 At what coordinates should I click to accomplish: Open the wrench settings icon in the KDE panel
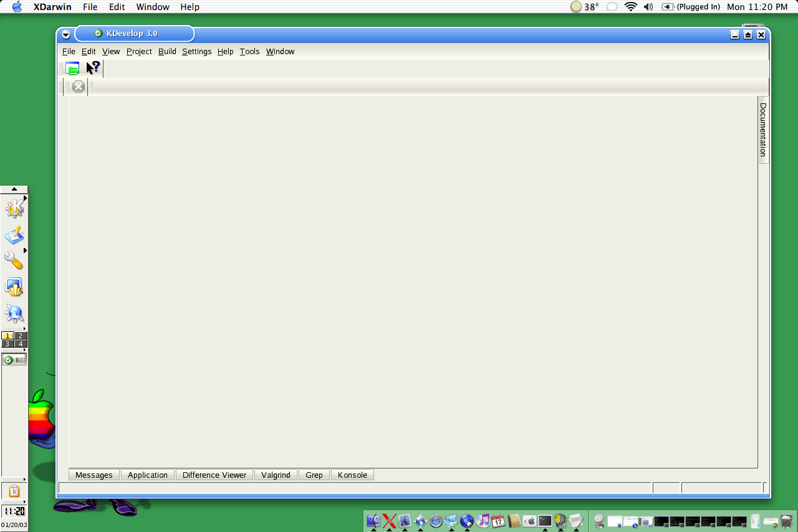(x=14, y=260)
